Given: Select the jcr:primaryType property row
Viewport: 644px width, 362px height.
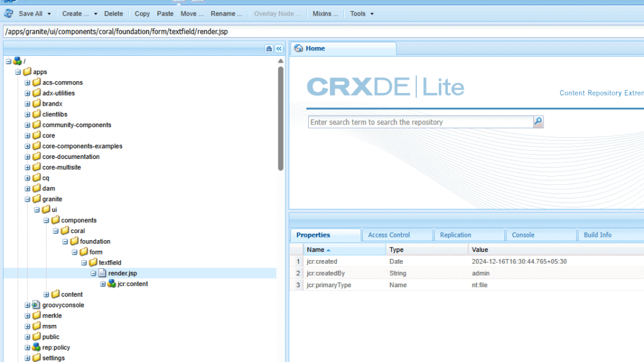Looking at the screenshot, I should click(467, 285).
